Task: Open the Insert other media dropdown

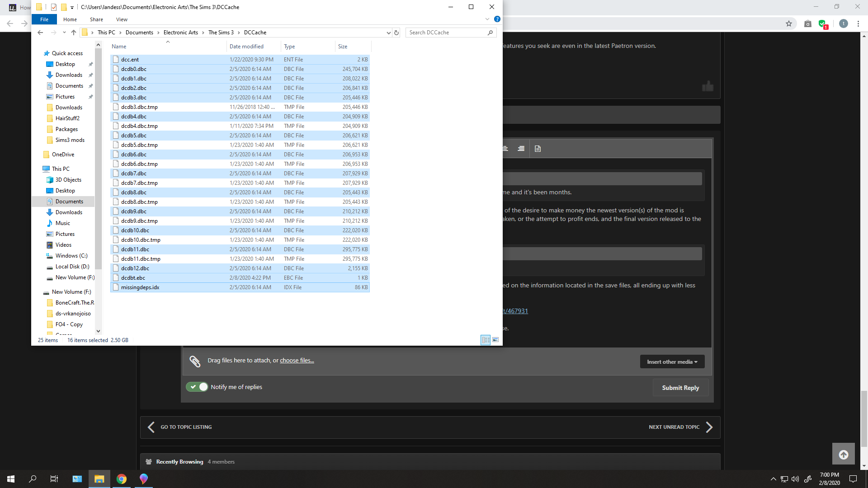Action: (x=672, y=361)
